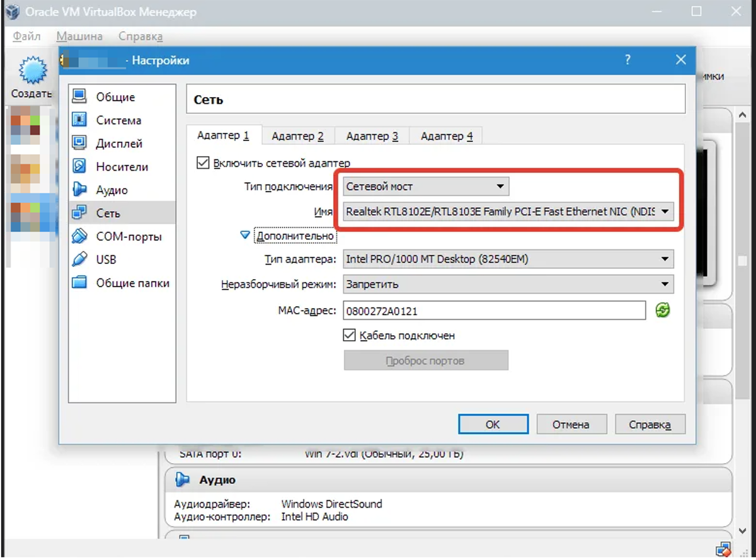Select the Носители disk icon in sidebar
Image resolution: width=756 pixels, height=560 pixels.
(79, 166)
